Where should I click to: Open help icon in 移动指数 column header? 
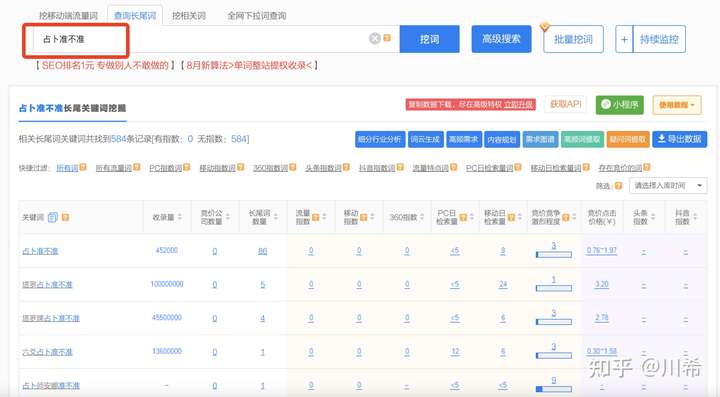[363, 217]
